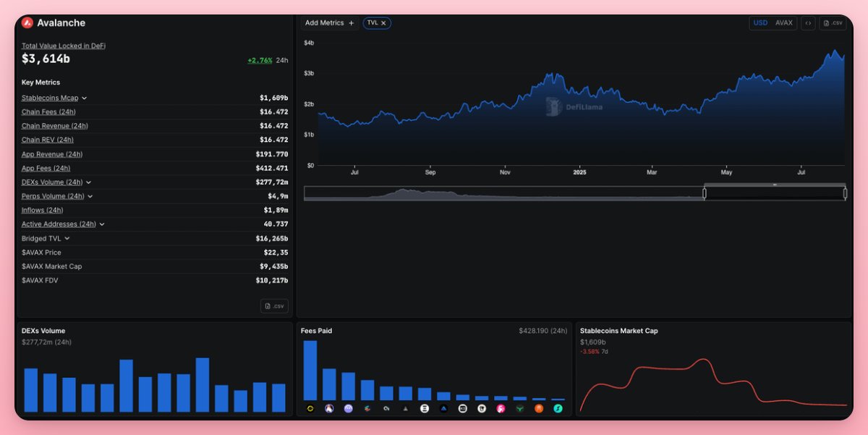The height and width of the screenshot is (435, 868).
Task: Click the -3.58% 7d stablecoins change
Action: (x=594, y=352)
